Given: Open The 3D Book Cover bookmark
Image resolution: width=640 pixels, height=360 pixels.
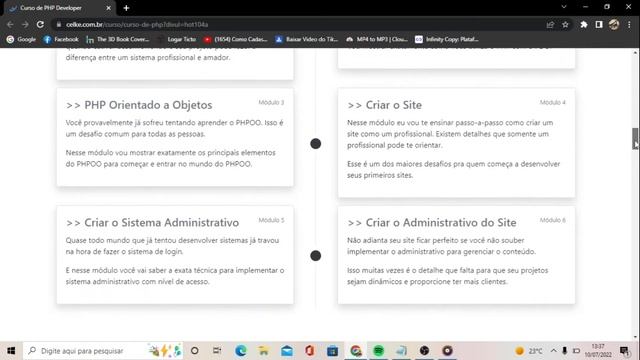Looking at the screenshot, I should coord(118,39).
